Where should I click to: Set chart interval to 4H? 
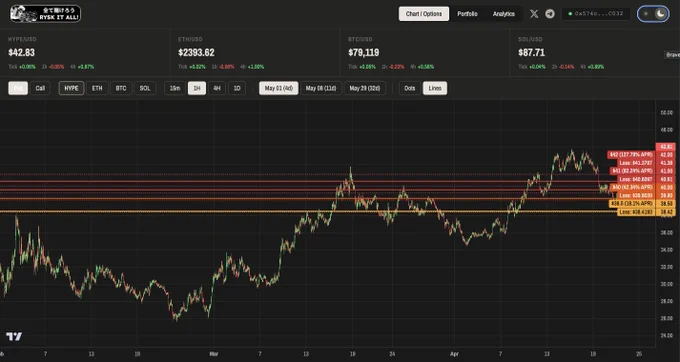(217, 88)
